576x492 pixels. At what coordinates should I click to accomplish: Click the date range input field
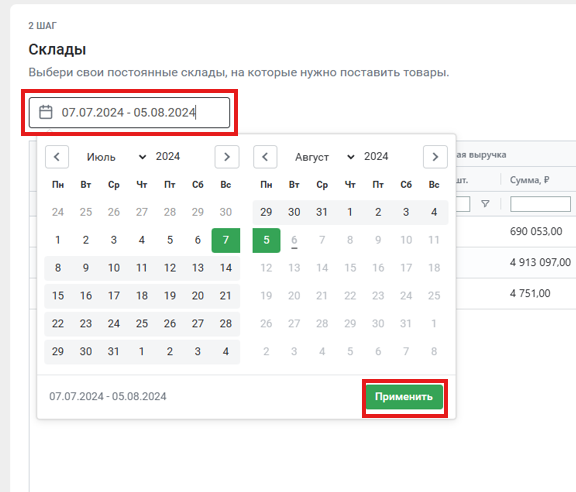coord(129,112)
